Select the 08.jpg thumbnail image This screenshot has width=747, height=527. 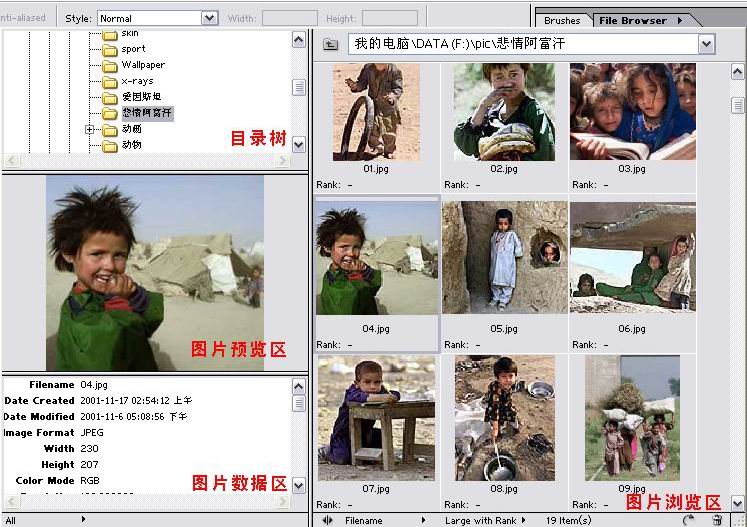505,418
